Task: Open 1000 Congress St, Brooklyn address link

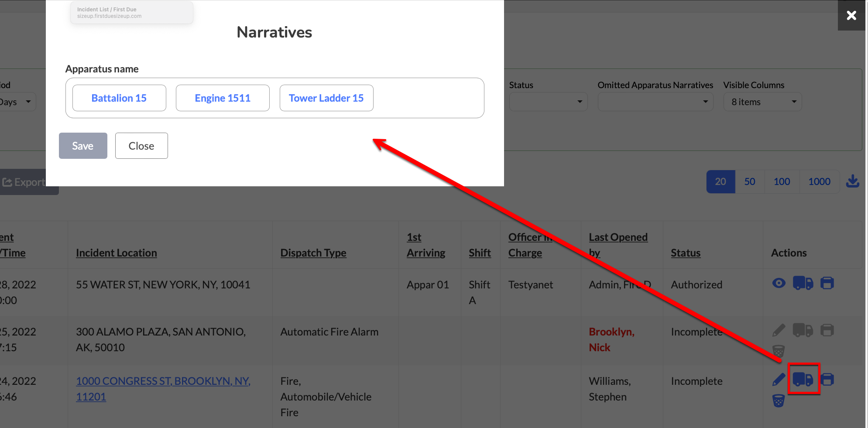Action: (163, 389)
